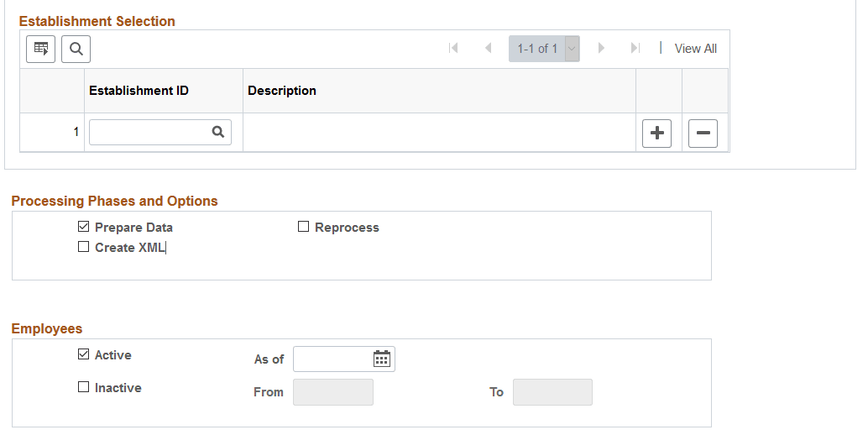The image size is (868, 435).
Task: Go to previous page of rows
Action: (x=488, y=49)
